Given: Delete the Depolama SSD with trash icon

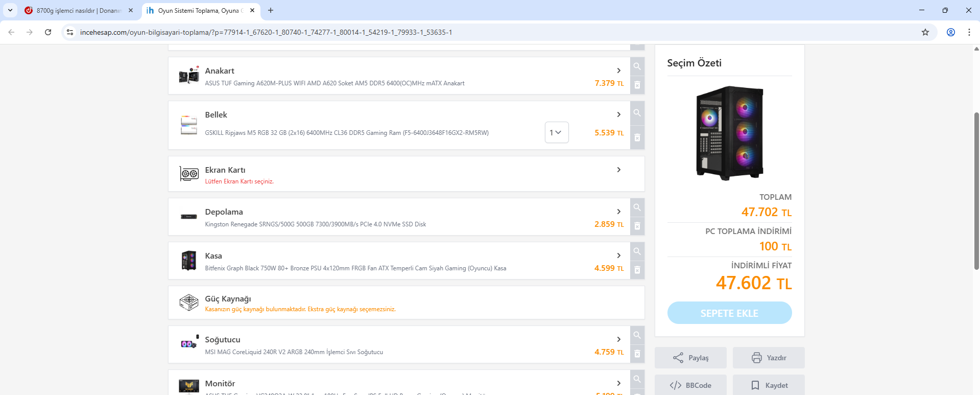Looking at the screenshot, I should [x=637, y=226].
